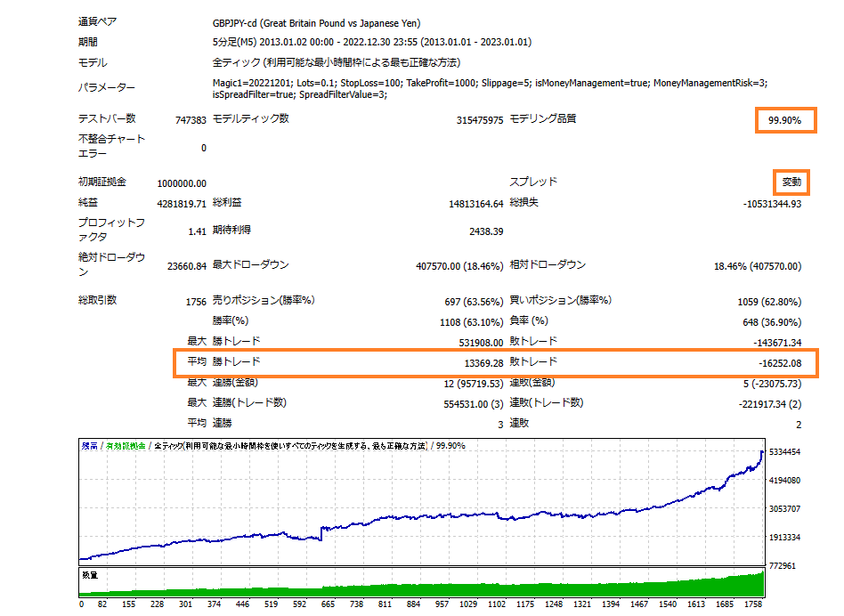Screen dimensions: 844x616
Task: Click the 有効証拠金 chart legend label
Action: [x=126, y=445]
